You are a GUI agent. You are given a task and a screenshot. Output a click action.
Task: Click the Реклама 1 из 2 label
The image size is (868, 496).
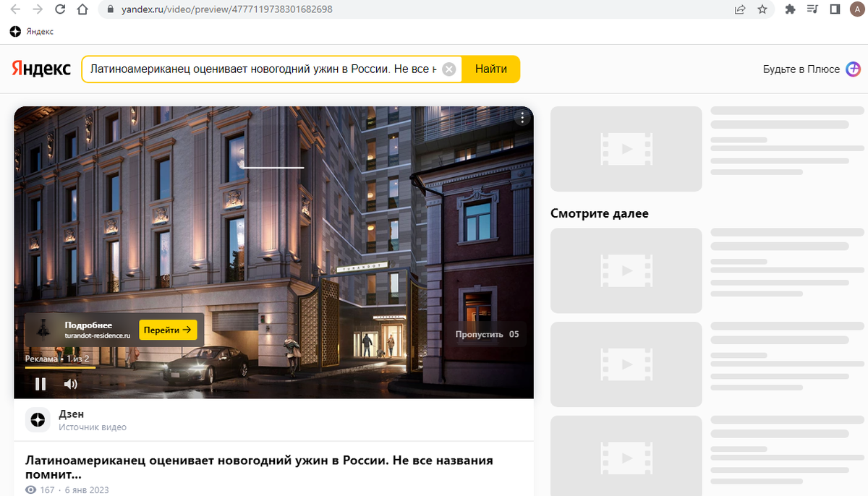(x=57, y=359)
